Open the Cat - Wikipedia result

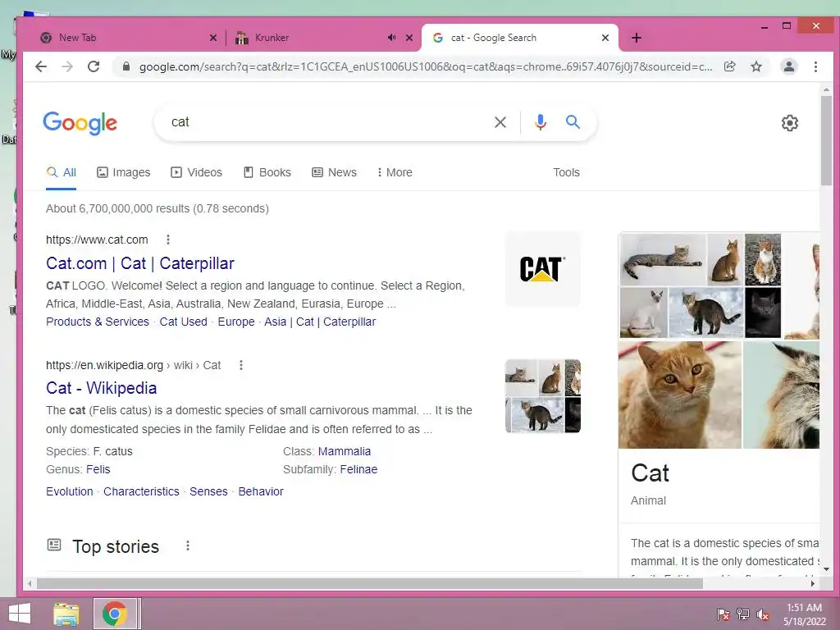pyautogui.click(x=101, y=388)
